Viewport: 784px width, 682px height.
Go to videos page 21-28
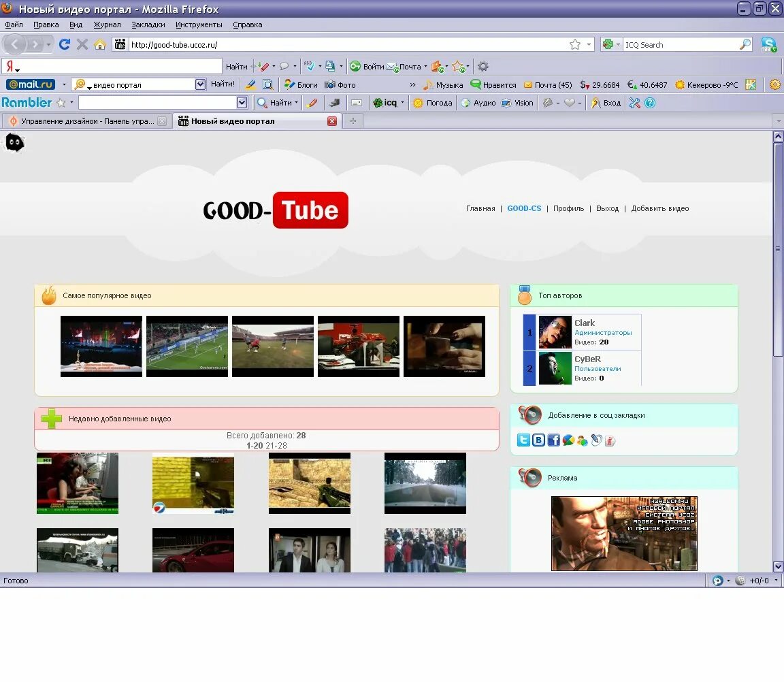[x=276, y=446]
